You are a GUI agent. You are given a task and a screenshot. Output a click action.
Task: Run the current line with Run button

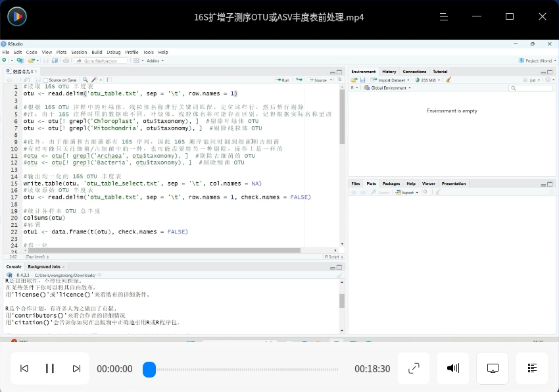click(282, 80)
